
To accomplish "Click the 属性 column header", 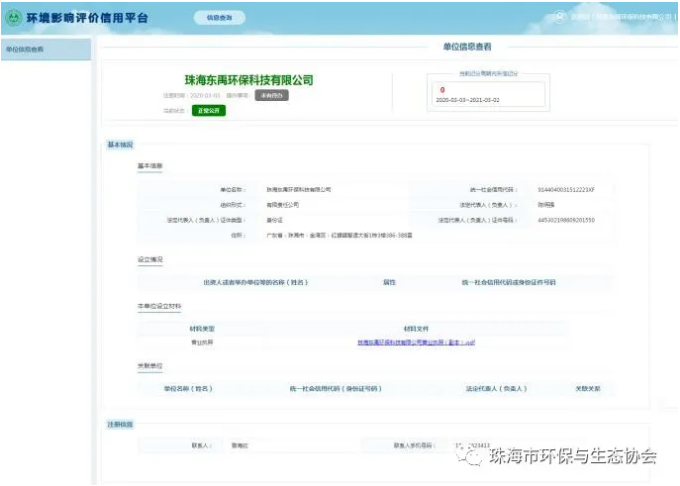I will pos(389,283).
